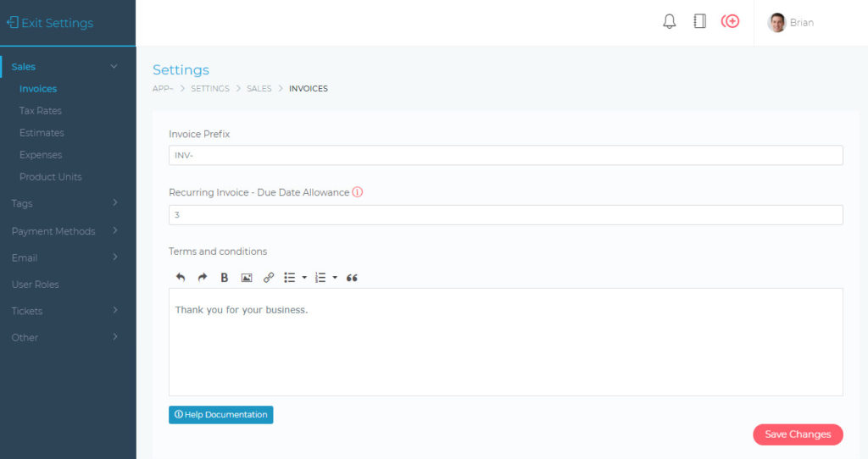This screenshot has width=868, height=459.
Task: Click the SALES breadcrumb link
Action: (x=259, y=88)
